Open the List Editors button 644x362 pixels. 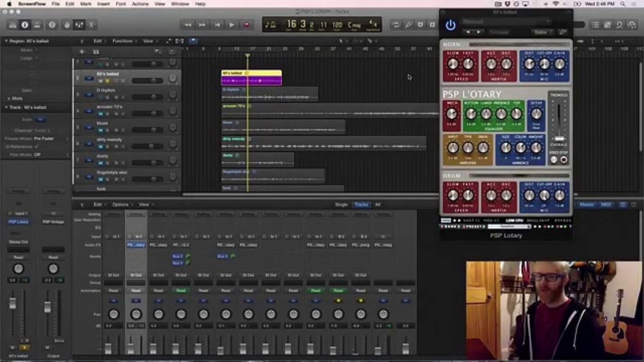(x=596, y=25)
